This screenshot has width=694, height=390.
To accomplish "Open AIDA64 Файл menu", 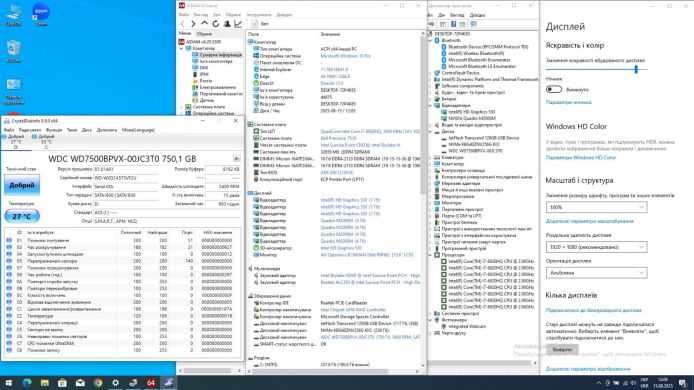I will click(x=184, y=15).
